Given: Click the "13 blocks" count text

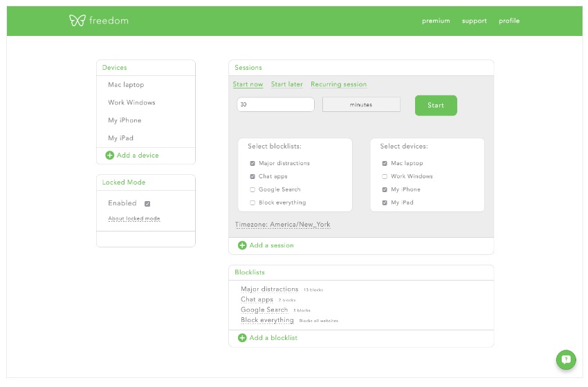Looking at the screenshot, I should [313, 290].
